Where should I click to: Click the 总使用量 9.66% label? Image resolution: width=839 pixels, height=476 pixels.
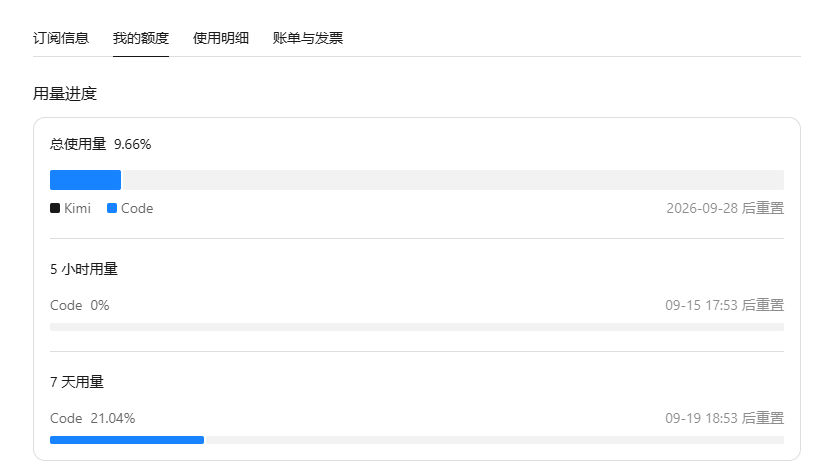click(101, 144)
